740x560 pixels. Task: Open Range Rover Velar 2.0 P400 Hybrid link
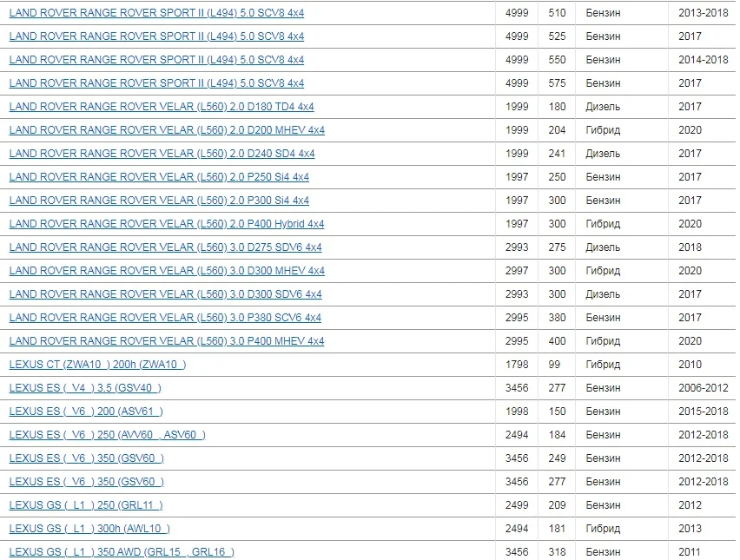point(167,224)
